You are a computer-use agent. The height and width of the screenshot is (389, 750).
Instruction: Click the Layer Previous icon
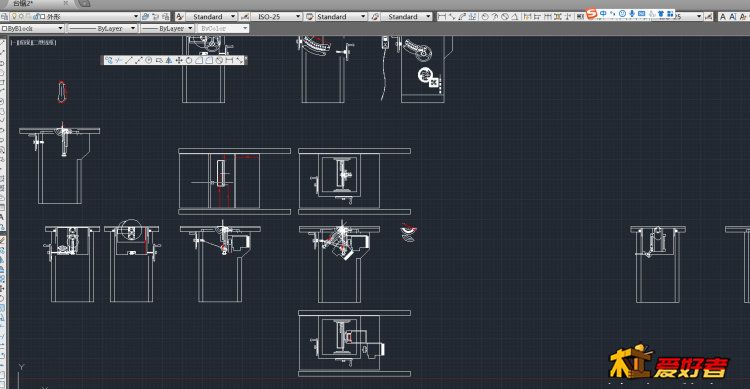pos(155,17)
